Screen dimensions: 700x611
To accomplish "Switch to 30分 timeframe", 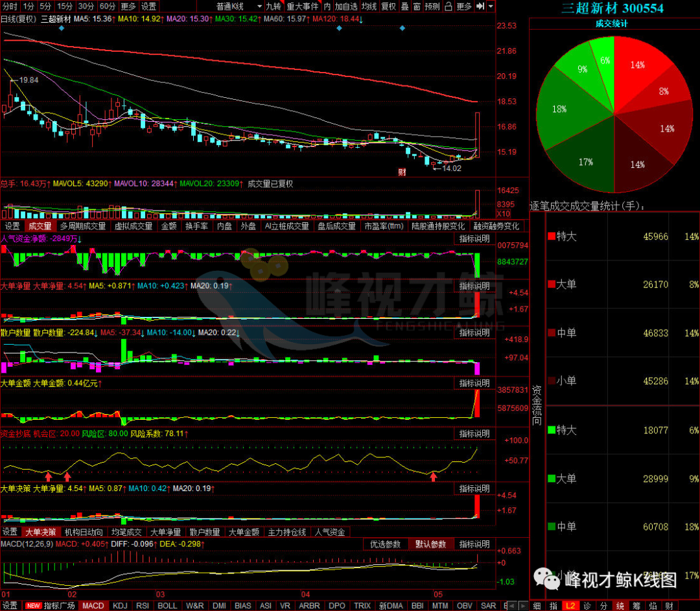I will (86, 6).
